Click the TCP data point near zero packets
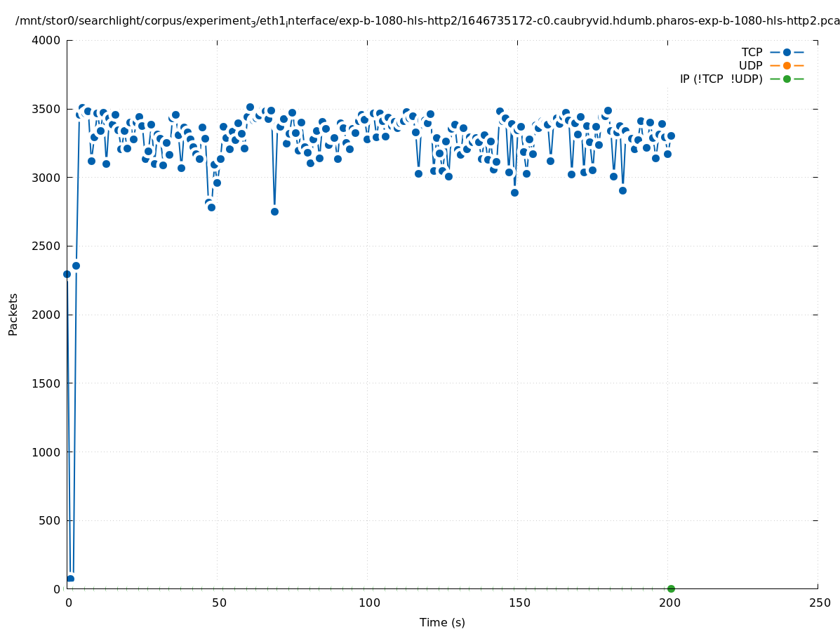840x632 pixels. tap(70, 579)
